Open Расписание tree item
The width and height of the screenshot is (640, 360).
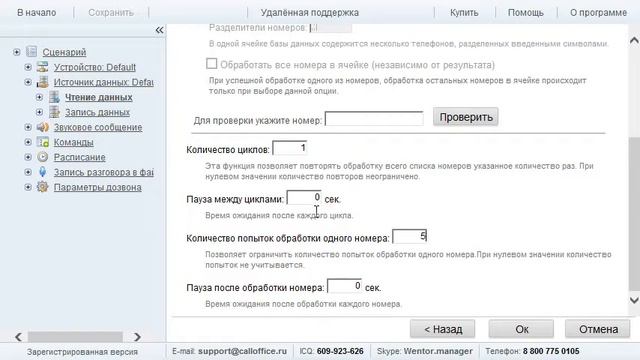80,157
